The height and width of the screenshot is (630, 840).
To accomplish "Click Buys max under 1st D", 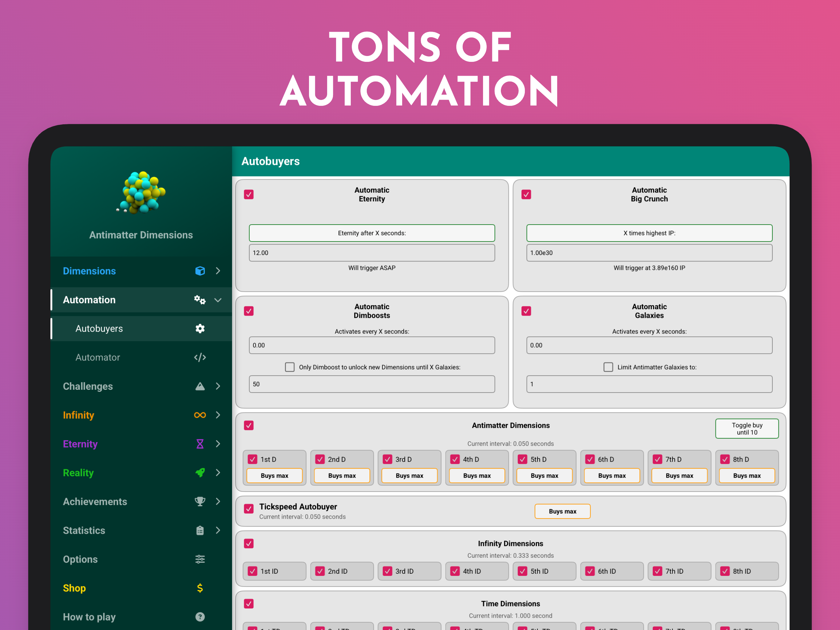I will [275, 476].
